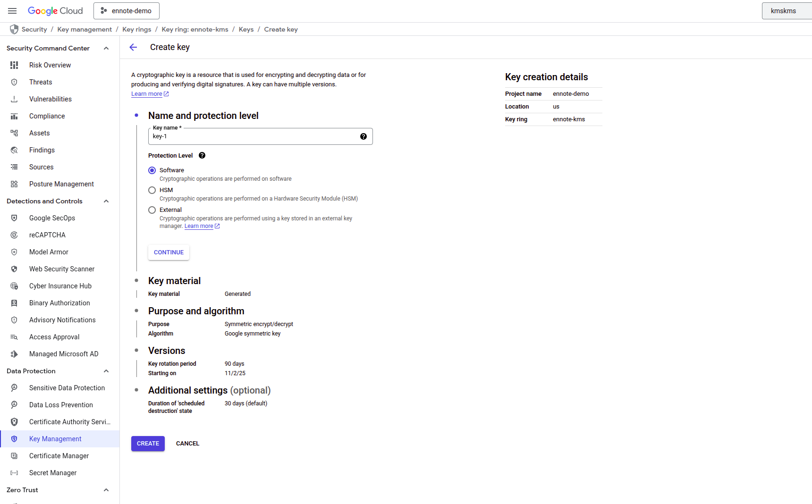Open Key Management in sidebar
The image size is (812, 504).
point(60,439)
